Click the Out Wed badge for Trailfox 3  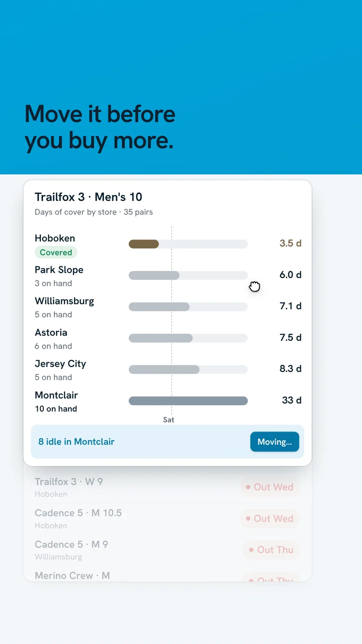270,487
